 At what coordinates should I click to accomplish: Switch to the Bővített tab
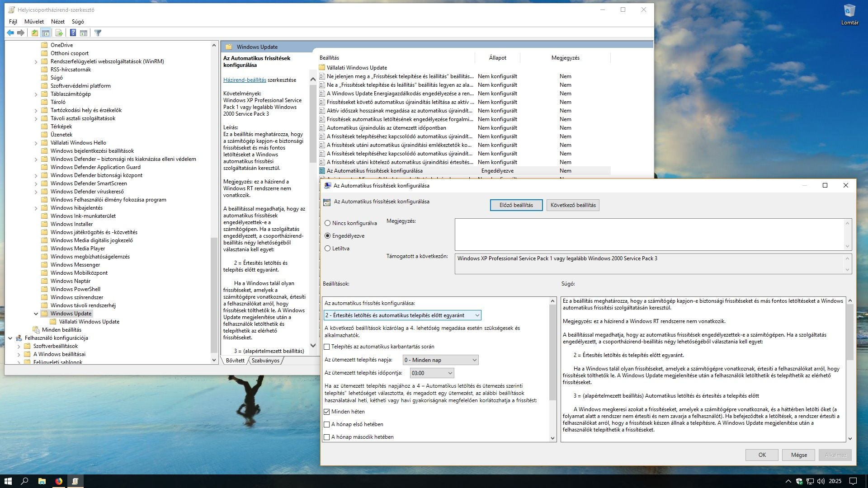point(235,361)
